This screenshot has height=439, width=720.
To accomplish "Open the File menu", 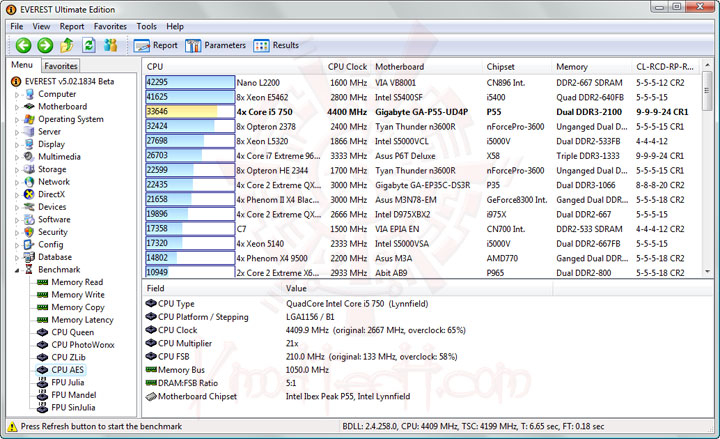I will click(17, 27).
